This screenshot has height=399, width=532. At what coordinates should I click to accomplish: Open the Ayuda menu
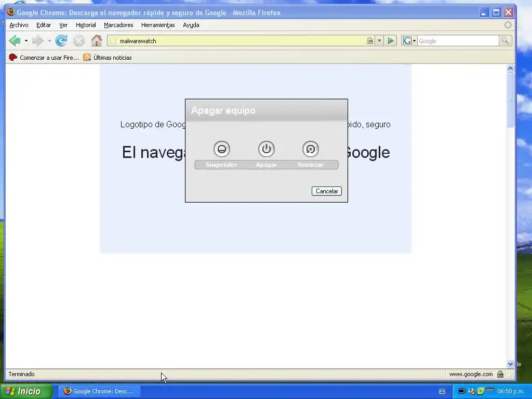[x=191, y=25]
